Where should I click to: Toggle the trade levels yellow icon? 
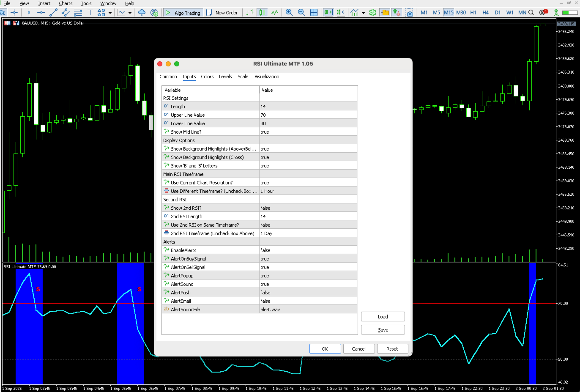pos(385,13)
